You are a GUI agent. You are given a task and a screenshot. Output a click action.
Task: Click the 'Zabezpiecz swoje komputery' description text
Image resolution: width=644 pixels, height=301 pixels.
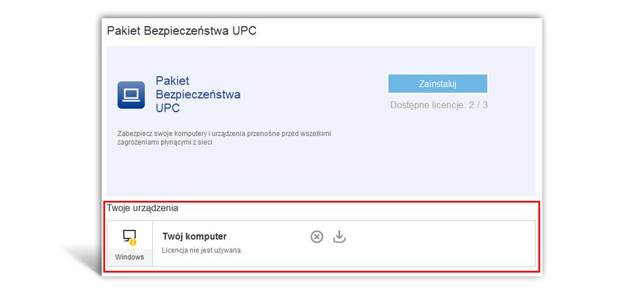[x=225, y=138]
